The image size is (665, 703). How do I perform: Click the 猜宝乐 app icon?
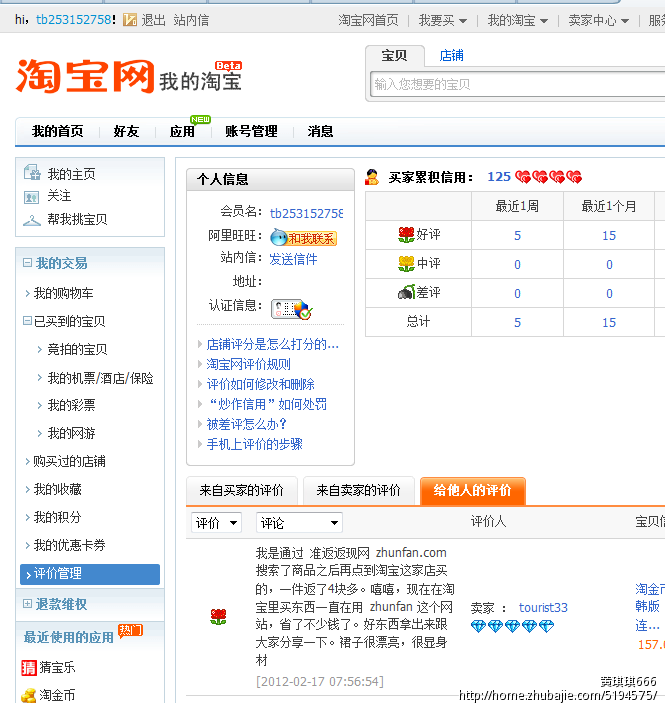[29, 668]
